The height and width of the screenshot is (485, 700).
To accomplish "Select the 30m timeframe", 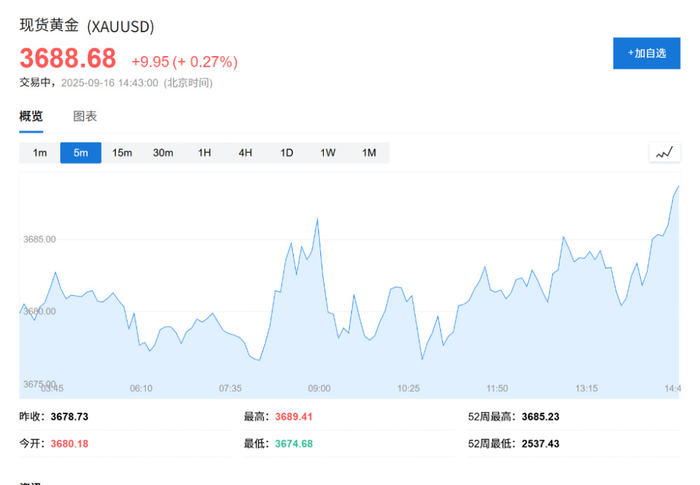I will coord(163,153).
